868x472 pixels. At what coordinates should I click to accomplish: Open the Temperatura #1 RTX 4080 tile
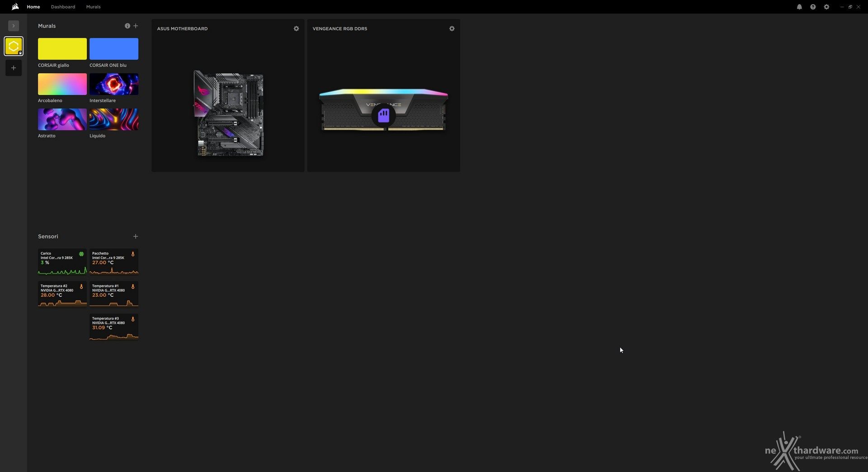[x=114, y=294]
